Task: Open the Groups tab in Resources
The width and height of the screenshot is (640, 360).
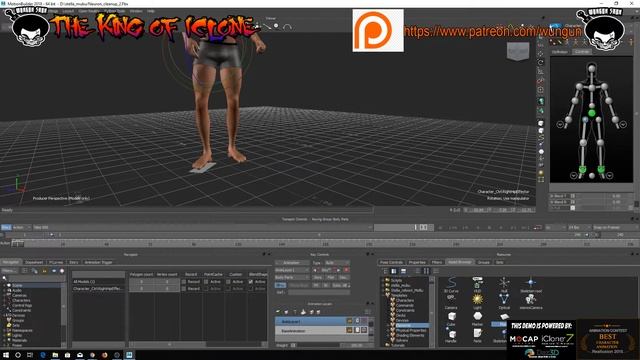Action: [484, 262]
